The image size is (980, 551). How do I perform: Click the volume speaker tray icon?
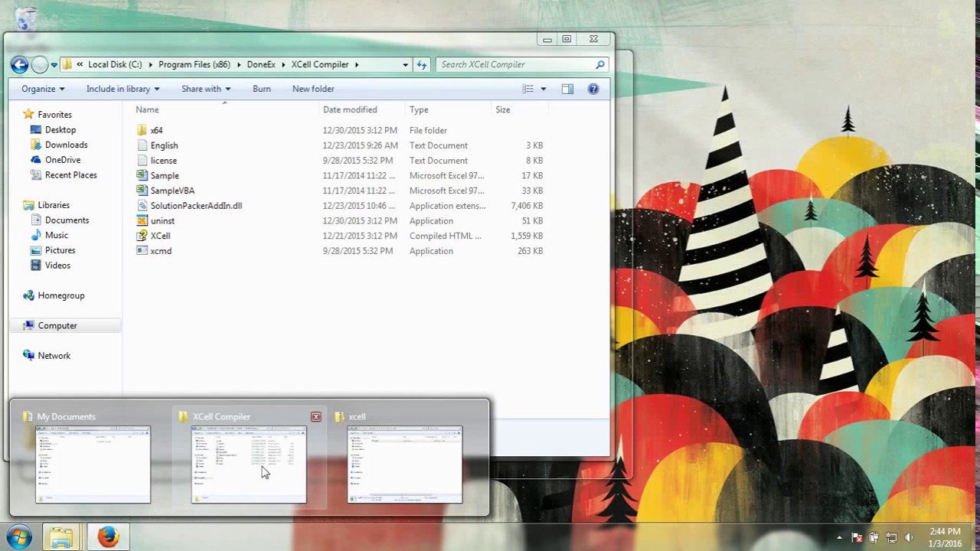coord(909,538)
